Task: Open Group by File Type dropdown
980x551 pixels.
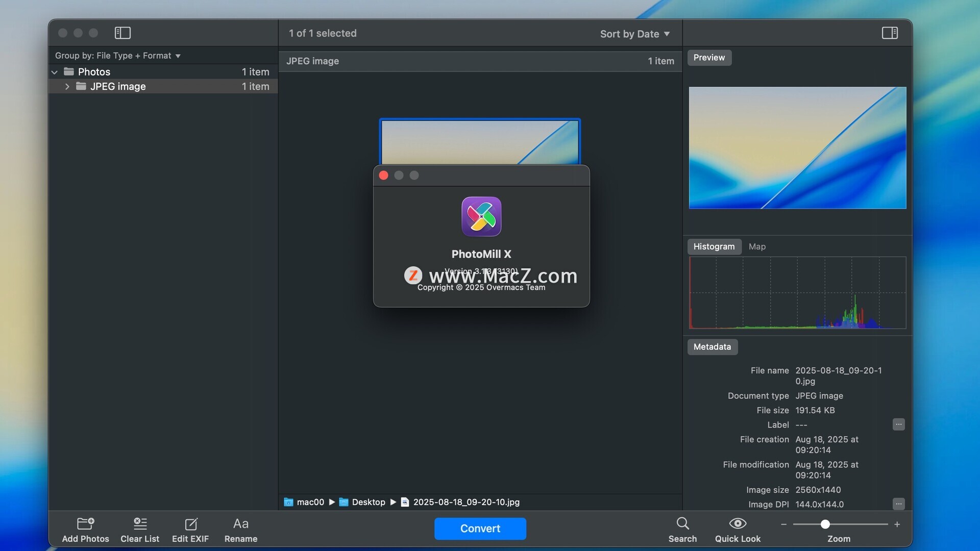Action: tap(117, 56)
